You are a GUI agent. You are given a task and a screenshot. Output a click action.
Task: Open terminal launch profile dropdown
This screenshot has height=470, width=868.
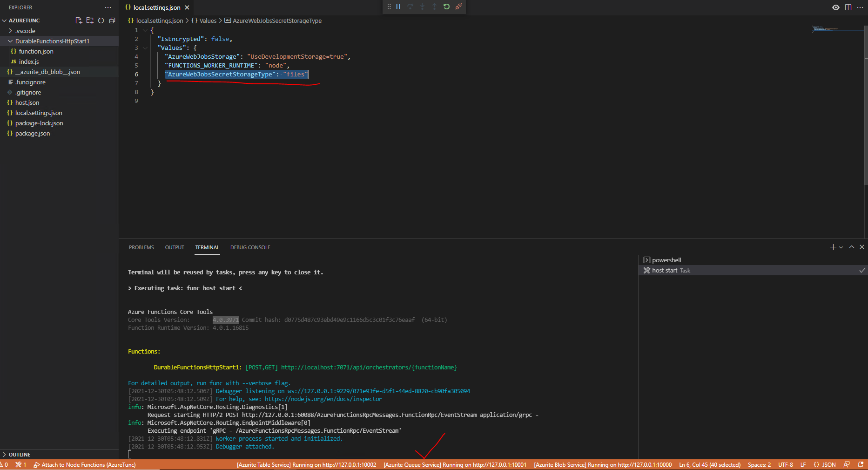click(x=841, y=247)
